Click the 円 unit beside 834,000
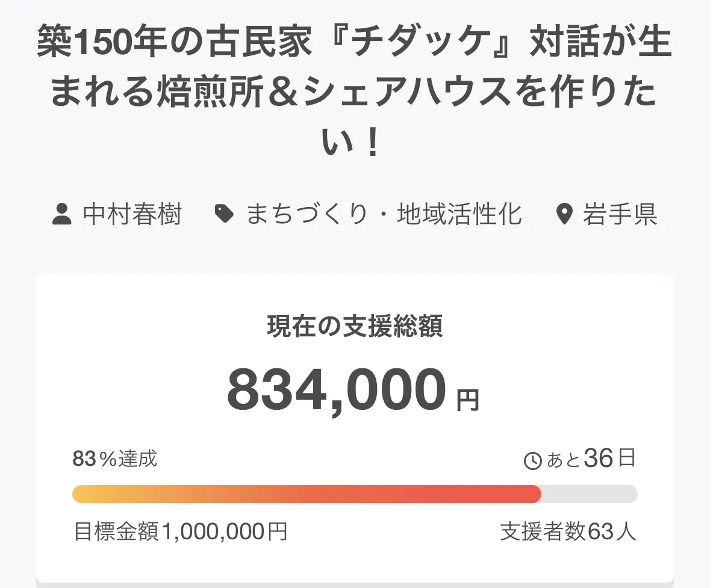Image resolution: width=710 pixels, height=588 pixels. [x=467, y=400]
